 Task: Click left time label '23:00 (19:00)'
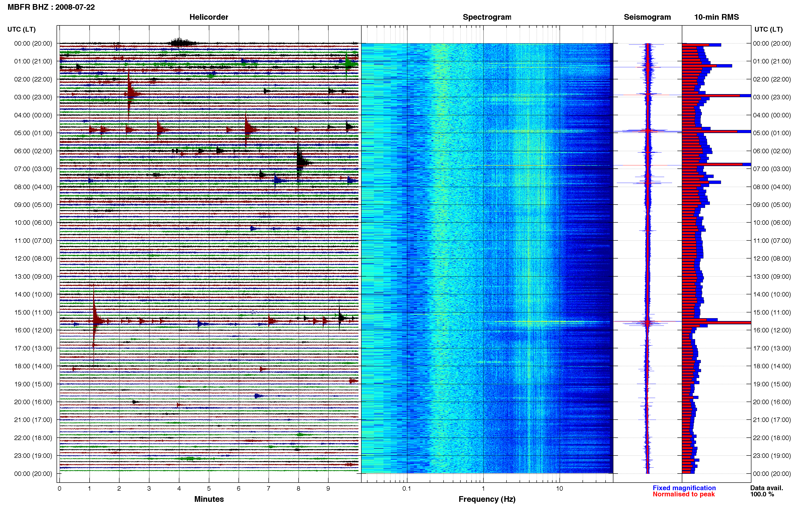click(33, 455)
